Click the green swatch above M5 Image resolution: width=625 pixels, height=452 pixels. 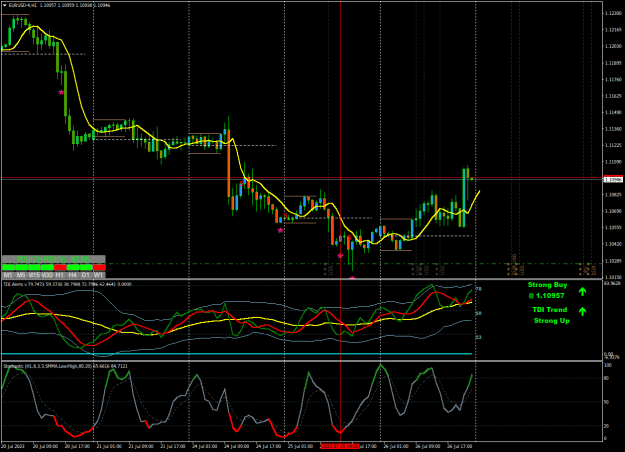click(x=21, y=267)
